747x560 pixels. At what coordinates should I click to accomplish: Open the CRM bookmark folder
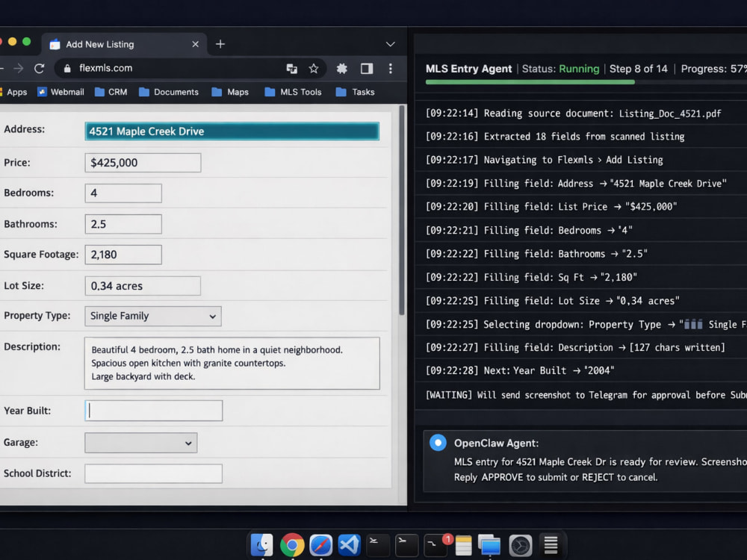tap(111, 92)
